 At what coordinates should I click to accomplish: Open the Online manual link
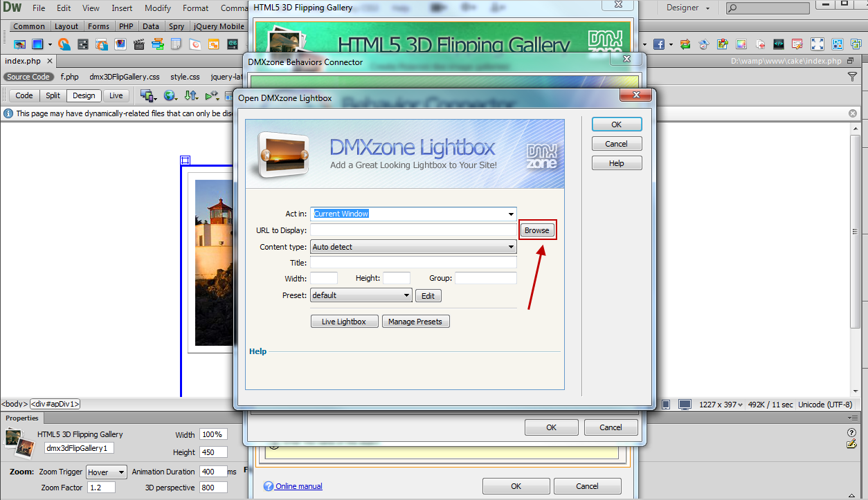pyautogui.click(x=299, y=486)
